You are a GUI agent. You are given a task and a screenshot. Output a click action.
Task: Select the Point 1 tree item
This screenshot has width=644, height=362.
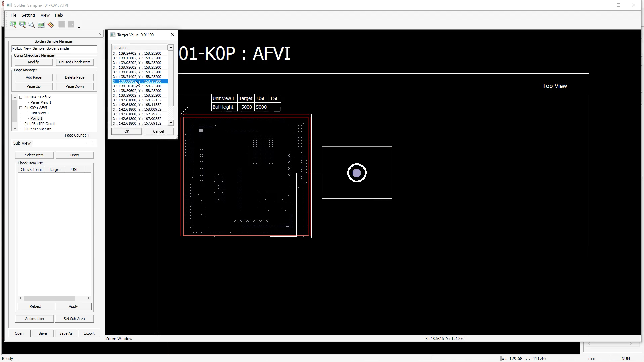[36, 118]
